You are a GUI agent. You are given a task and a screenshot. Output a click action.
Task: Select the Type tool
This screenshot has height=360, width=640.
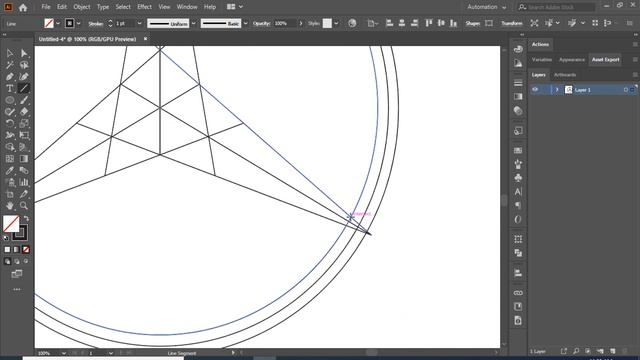coord(10,89)
